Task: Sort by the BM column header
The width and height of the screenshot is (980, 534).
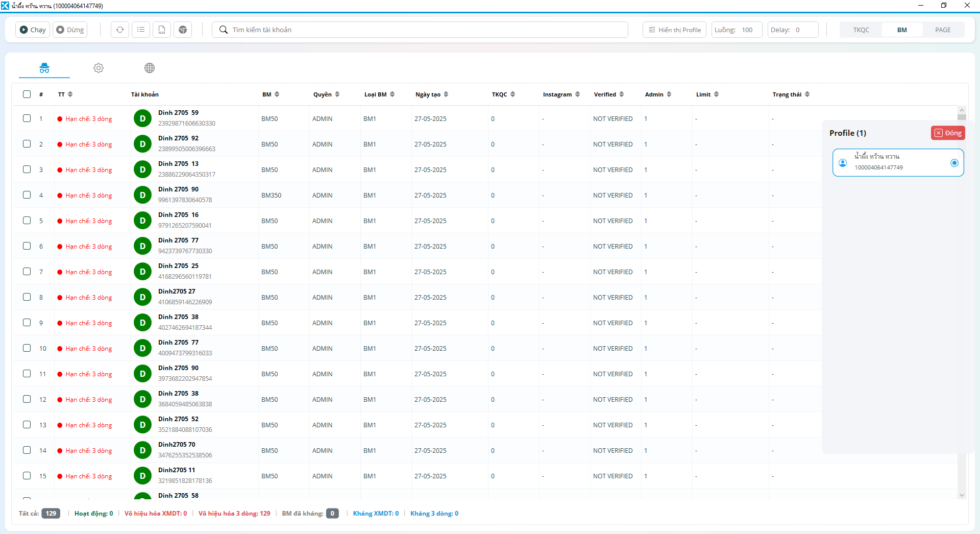Action: click(x=271, y=94)
